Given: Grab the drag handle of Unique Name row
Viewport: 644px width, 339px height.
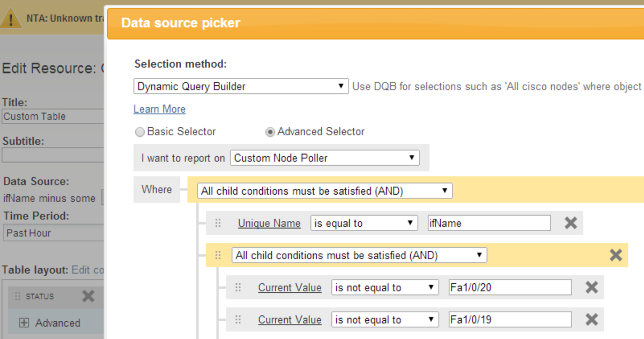Looking at the screenshot, I should pyautogui.click(x=218, y=223).
